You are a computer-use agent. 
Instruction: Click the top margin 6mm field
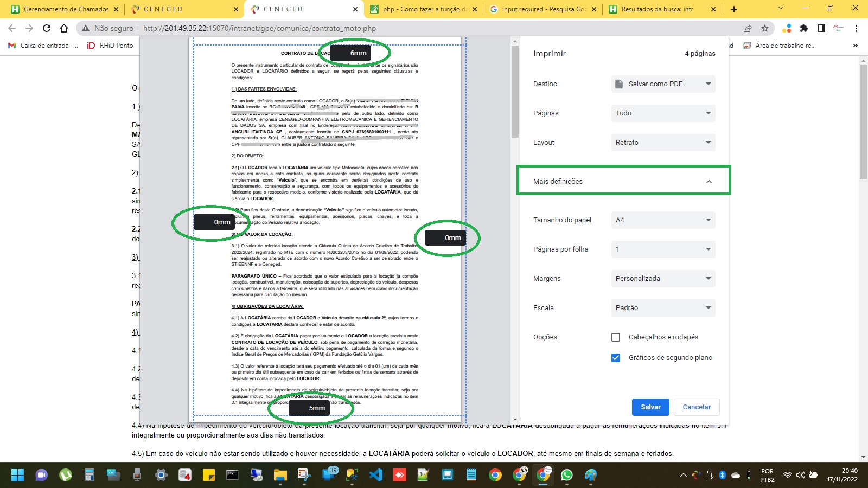click(351, 53)
